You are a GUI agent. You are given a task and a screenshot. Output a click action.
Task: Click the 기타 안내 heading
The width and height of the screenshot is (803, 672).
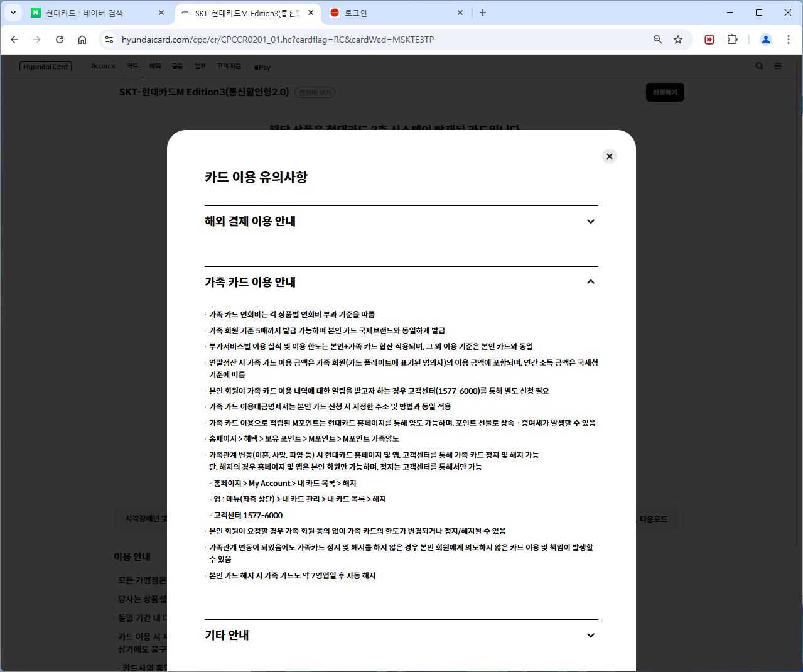click(227, 635)
